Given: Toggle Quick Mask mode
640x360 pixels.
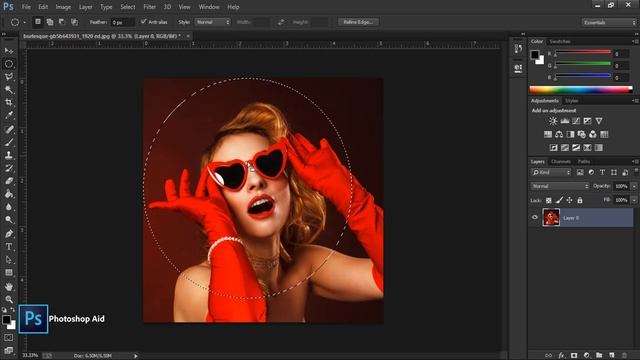Looking at the screenshot, I should pyautogui.click(x=9, y=338).
